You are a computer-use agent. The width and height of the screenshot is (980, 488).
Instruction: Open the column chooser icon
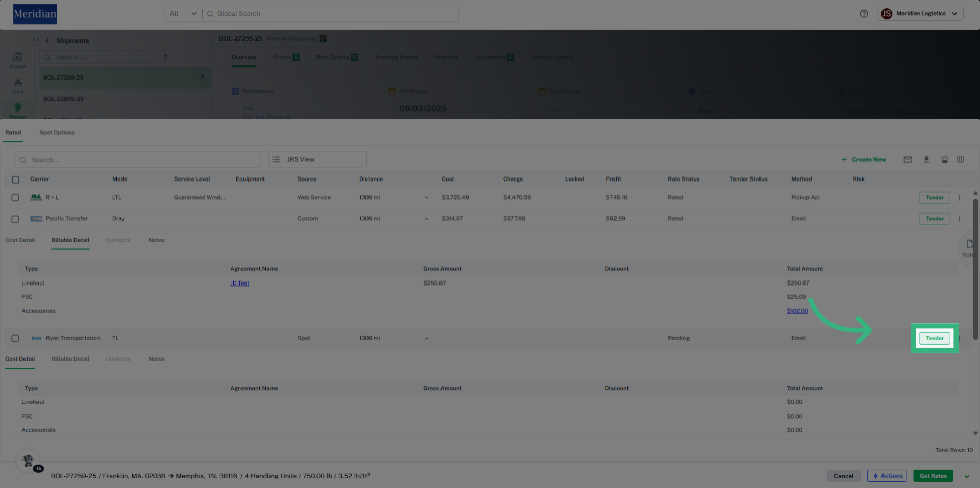coord(960,160)
